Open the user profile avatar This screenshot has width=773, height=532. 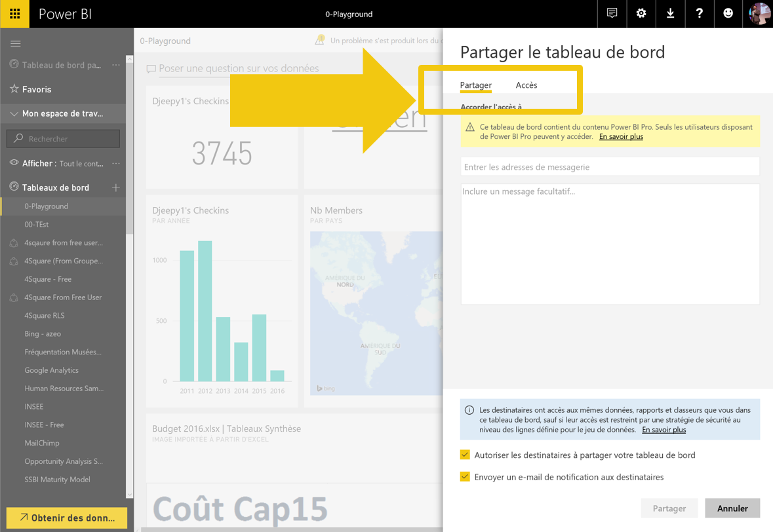(759, 14)
